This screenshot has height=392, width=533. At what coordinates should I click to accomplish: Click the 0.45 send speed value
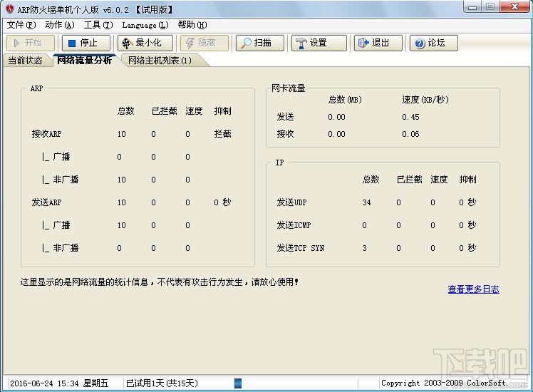click(410, 118)
